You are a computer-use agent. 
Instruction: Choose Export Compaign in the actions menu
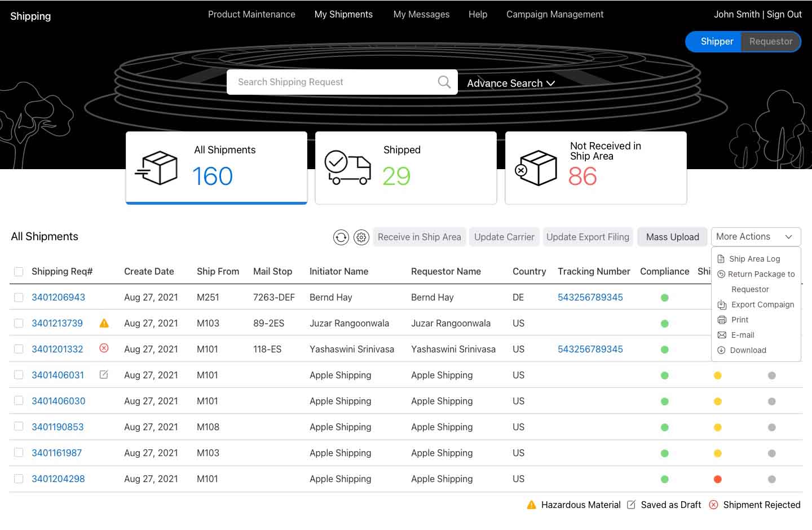(x=762, y=304)
